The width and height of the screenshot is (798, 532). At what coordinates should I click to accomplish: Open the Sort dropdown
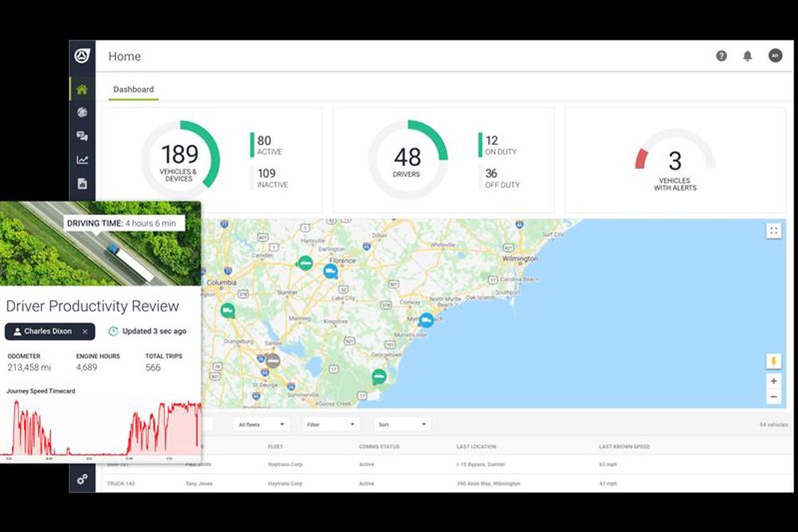point(402,424)
